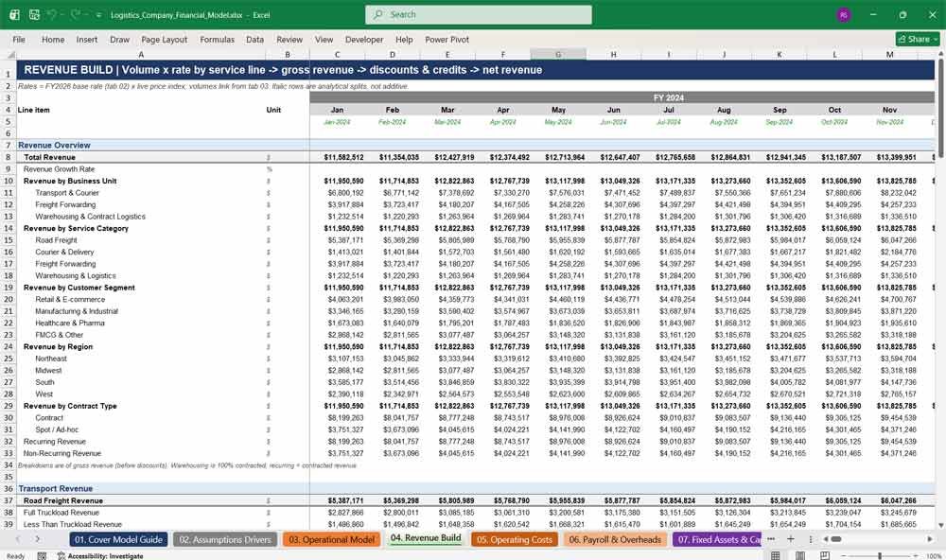
Task: Open the View ribbon tab
Action: coord(324,39)
